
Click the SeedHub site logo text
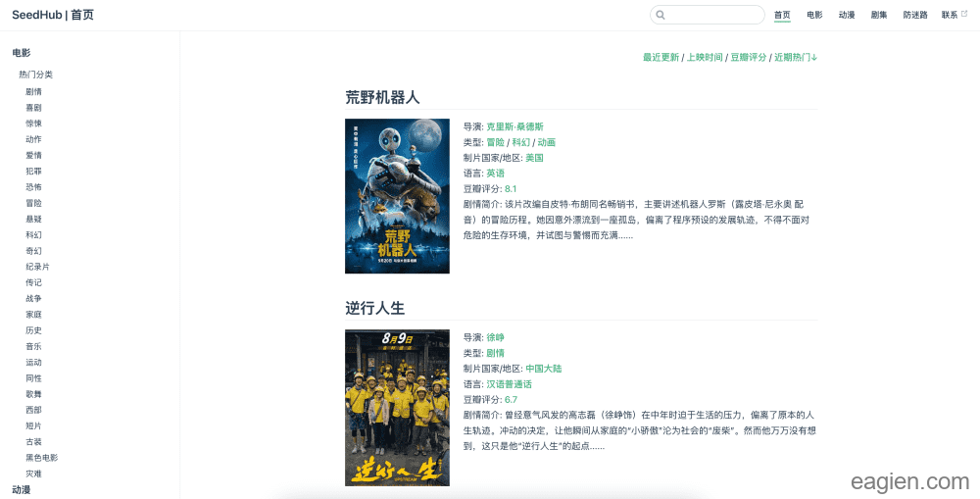tap(53, 15)
